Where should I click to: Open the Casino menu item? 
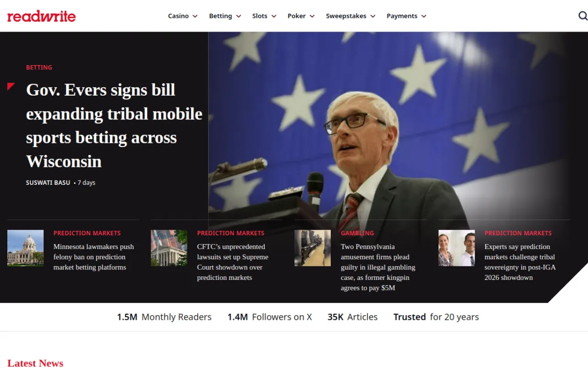(x=178, y=16)
